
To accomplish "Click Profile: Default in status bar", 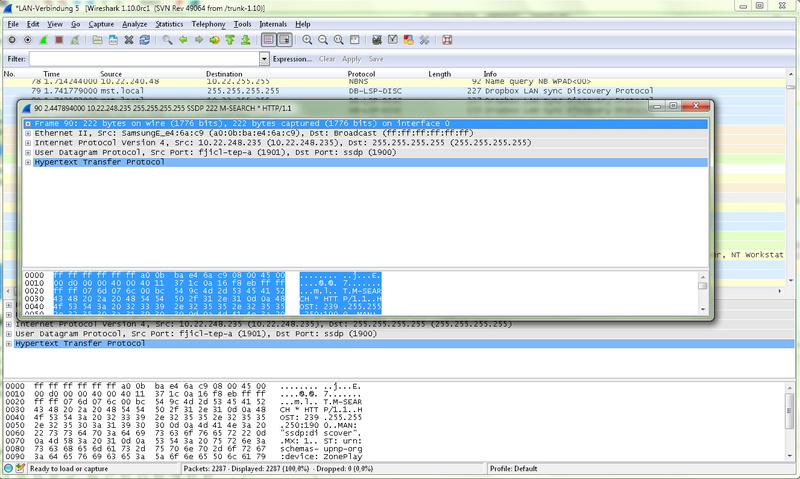I will [513, 468].
